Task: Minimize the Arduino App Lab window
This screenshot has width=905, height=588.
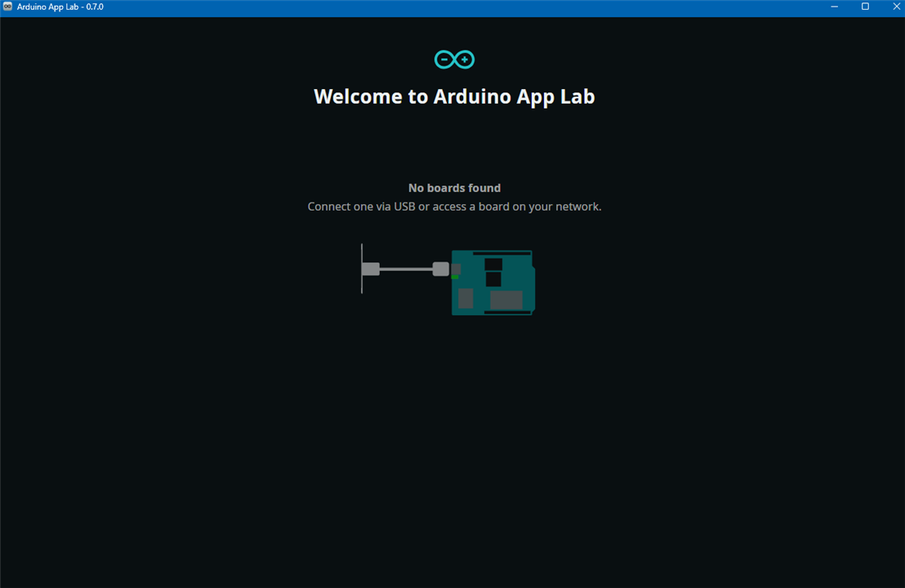Action: pyautogui.click(x=834, y=7)
